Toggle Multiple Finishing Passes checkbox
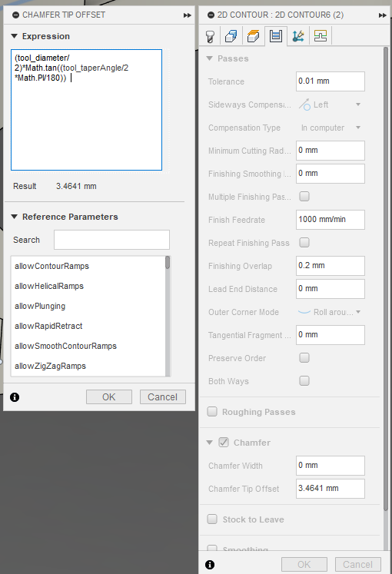 coord(304,197)
